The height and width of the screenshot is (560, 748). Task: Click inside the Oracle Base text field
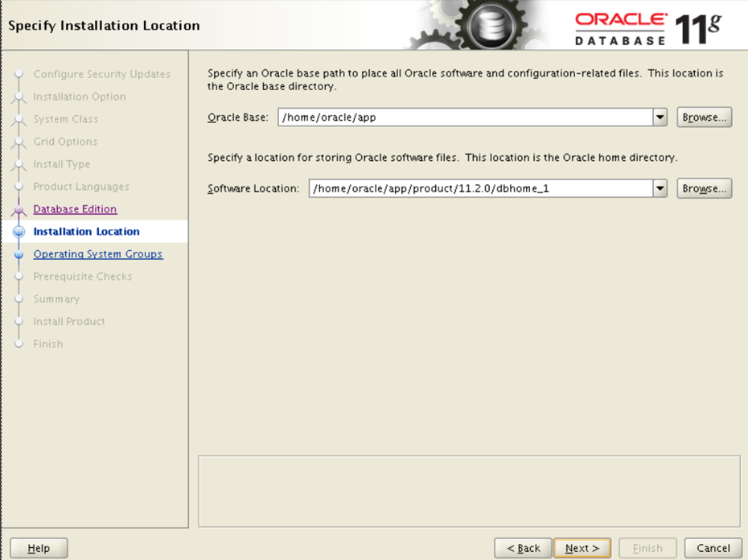click(x=465, y=117)
